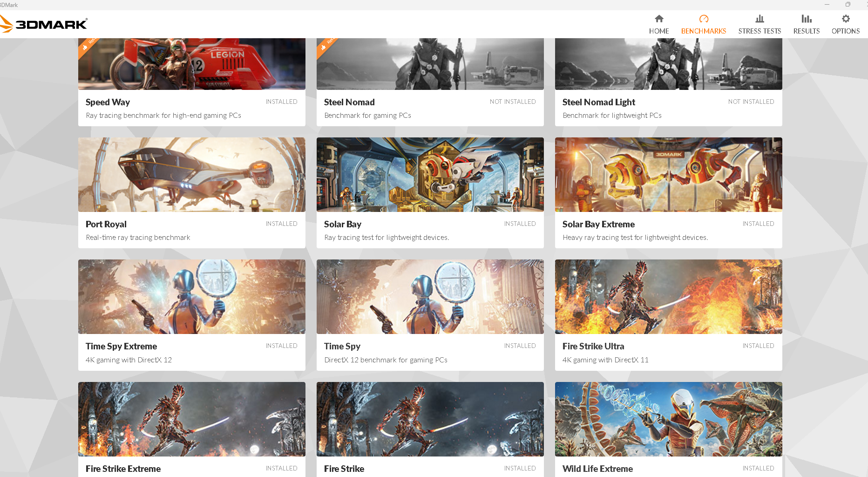Select the Wild Life Extreme thumbnail

pyautogui.click(x=669, y=419)
